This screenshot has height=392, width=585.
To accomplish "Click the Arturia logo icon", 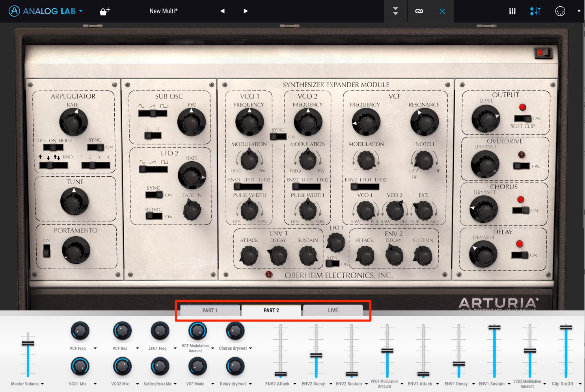I will (x=14, y=11).
